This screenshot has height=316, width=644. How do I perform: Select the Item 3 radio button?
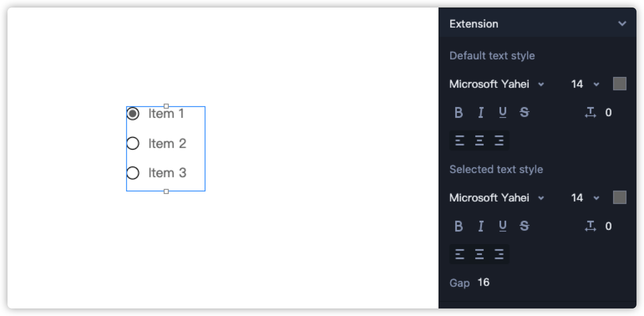coord(133,173)
